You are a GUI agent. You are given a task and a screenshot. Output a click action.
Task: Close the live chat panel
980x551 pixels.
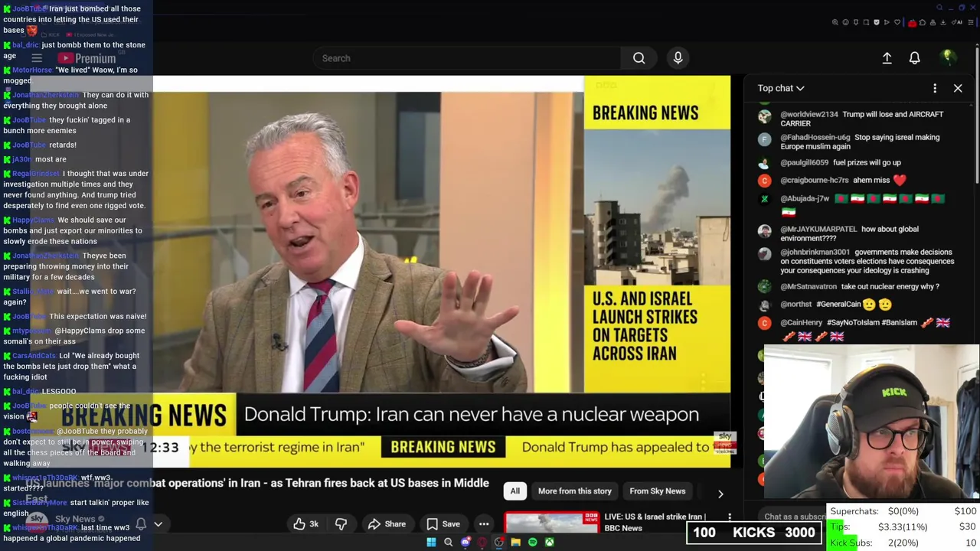958,88
